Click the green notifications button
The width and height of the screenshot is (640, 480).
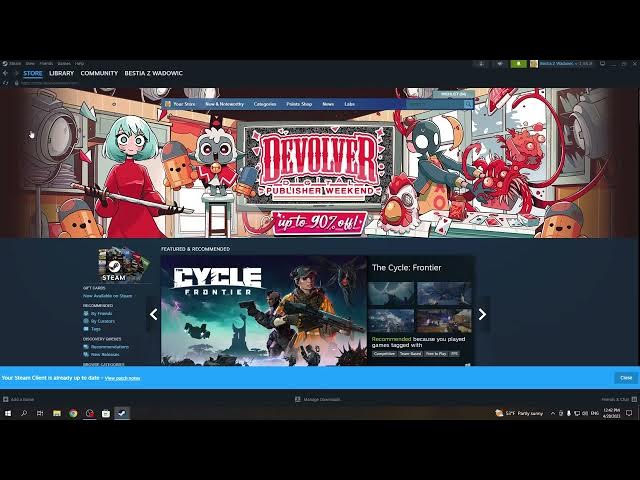coord(518,64)
